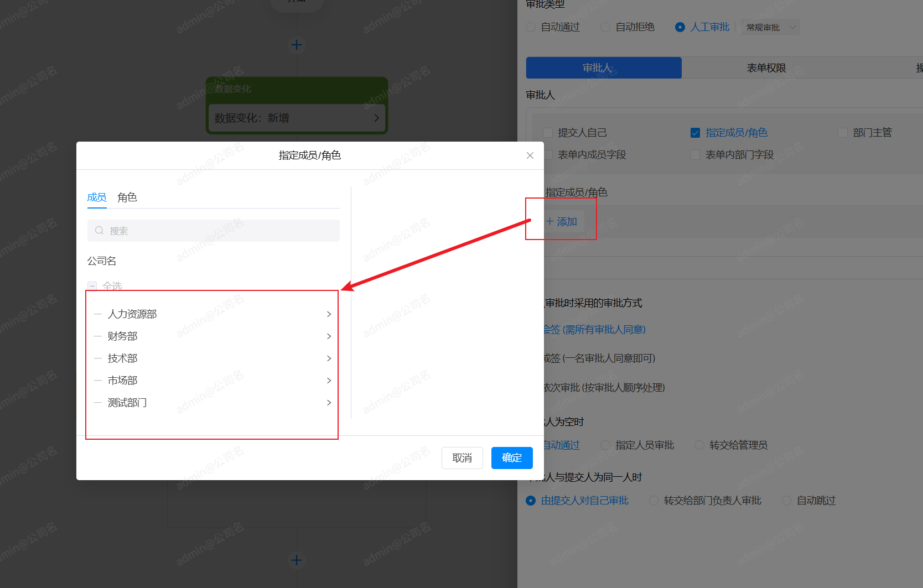Image resolution: width=923 pixels, height=588 pixels.
Task: Expand the 财务部 department chevron
Action: pos(329,336)
